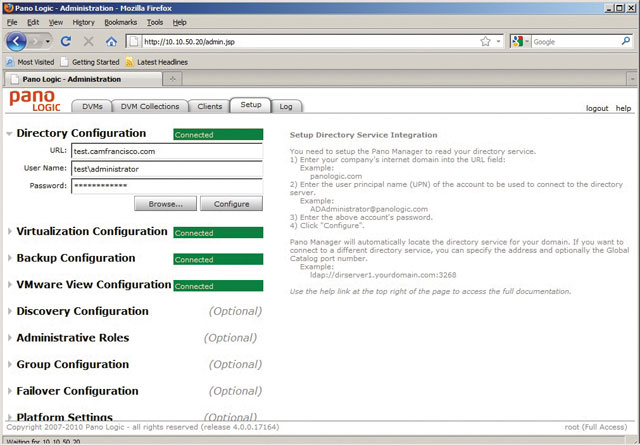Click the VMware View Connected status bar
Screen dimensions: 640x446
pyautogui.click(x=218, y=286)
